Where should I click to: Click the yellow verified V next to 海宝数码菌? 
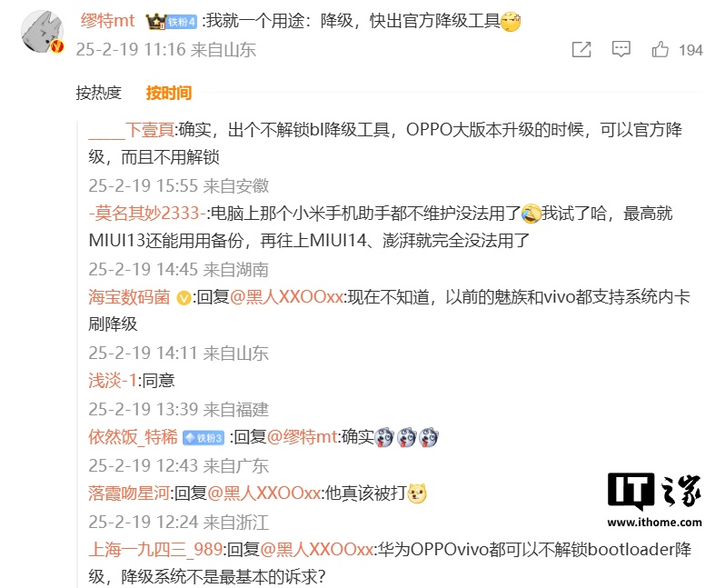click(x=184, y=298)
